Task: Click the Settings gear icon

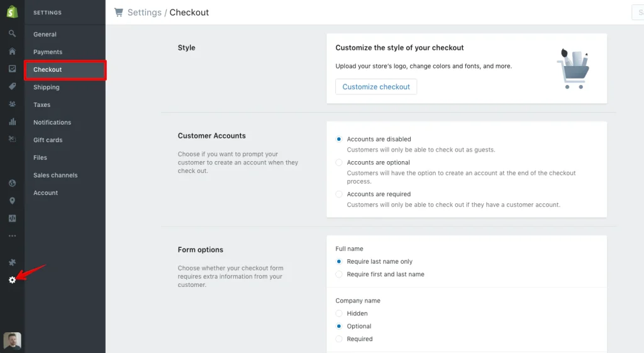Action: [x=12, y=279]
